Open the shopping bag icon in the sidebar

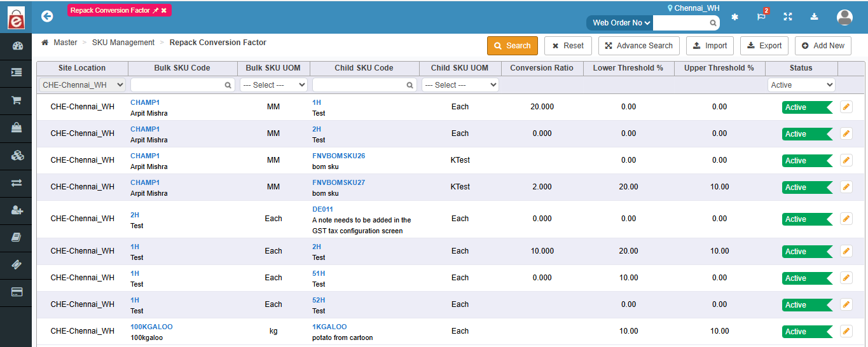pyautogui.click(x=17, y=128)
